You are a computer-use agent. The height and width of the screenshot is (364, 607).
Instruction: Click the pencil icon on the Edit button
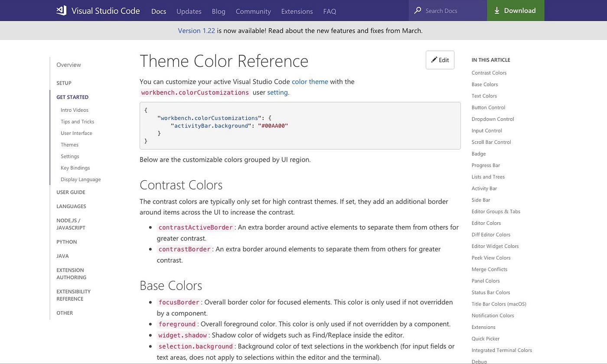434,59
